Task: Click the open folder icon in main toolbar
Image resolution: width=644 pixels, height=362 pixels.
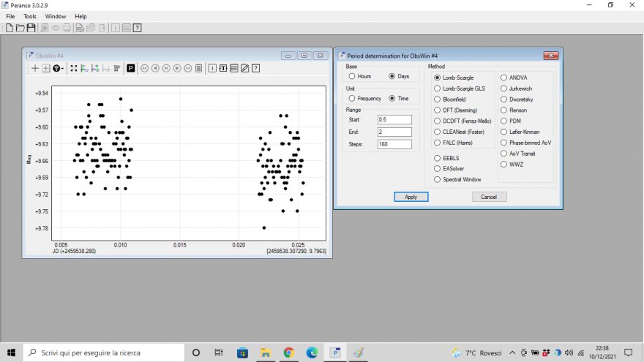Action: point(20,28)
